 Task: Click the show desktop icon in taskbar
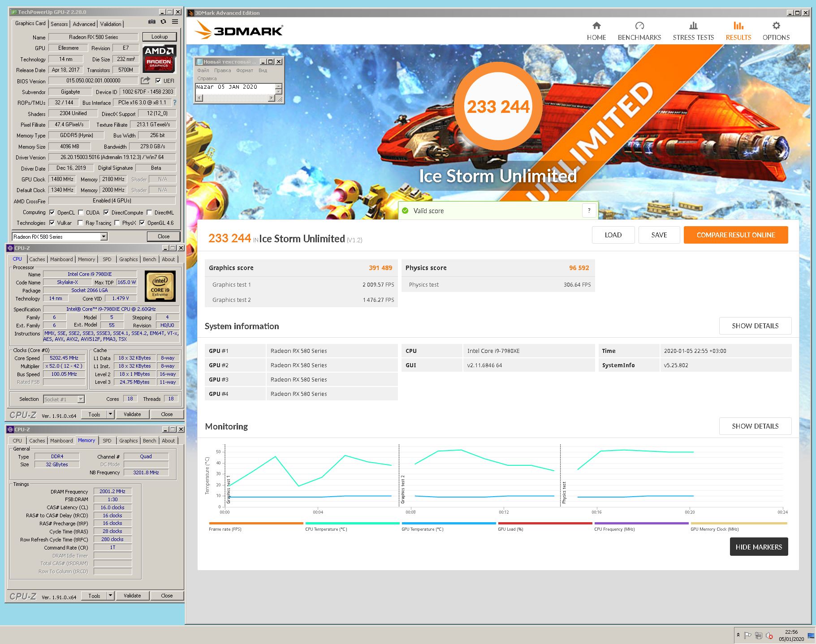(811, 635)
